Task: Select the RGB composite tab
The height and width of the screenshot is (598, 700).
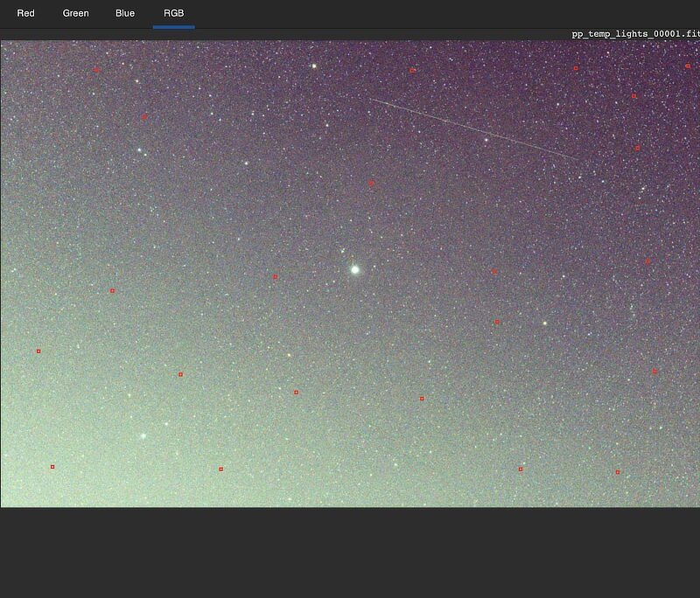Action: click(173, 13)
